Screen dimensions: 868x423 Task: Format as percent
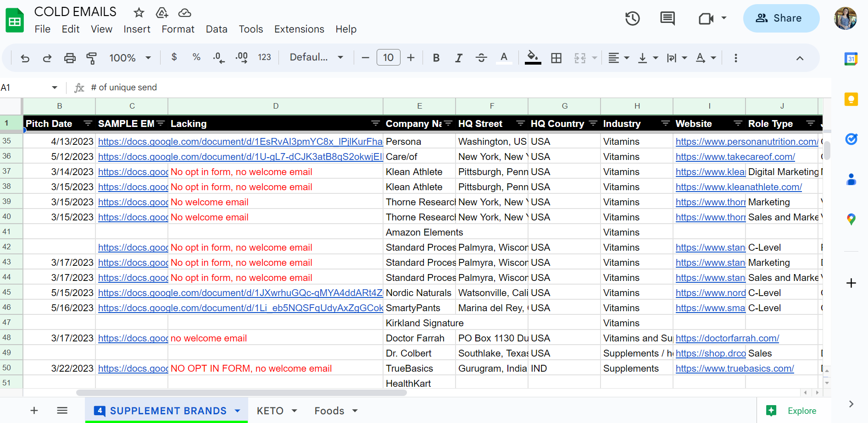pyautogui.click(x=196, y=57)
